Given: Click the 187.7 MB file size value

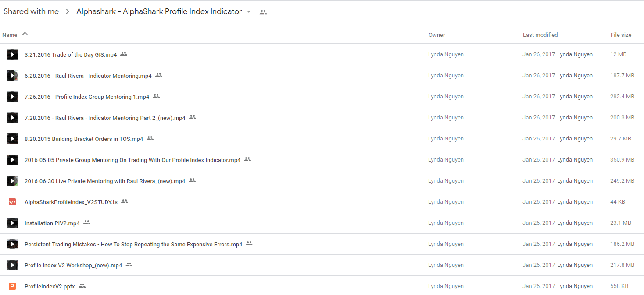Looking at the screenshot, I should 623,76.
